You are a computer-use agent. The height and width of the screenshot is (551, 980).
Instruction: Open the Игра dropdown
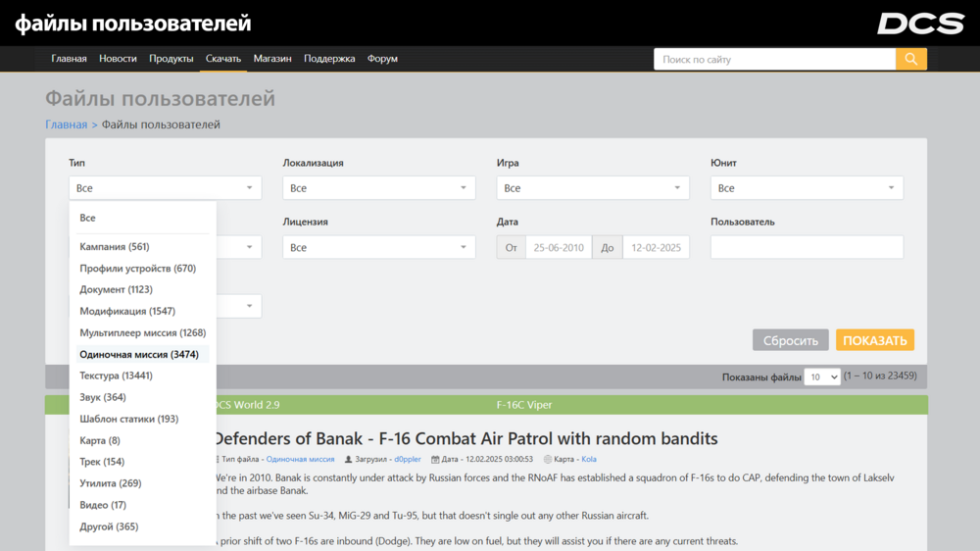click(592, 188)
